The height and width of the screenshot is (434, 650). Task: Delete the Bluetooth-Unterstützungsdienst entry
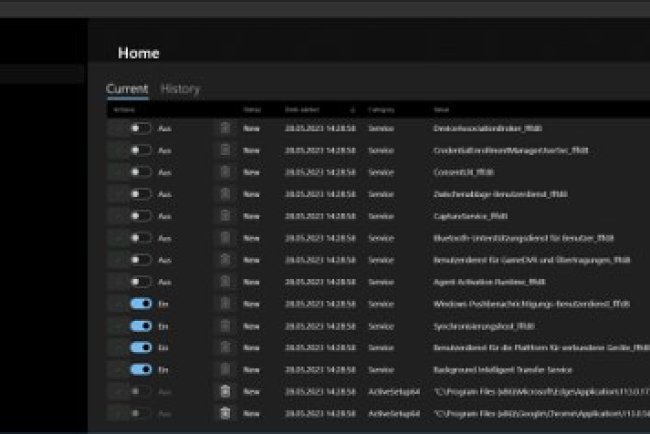click(x=225, y=238)
